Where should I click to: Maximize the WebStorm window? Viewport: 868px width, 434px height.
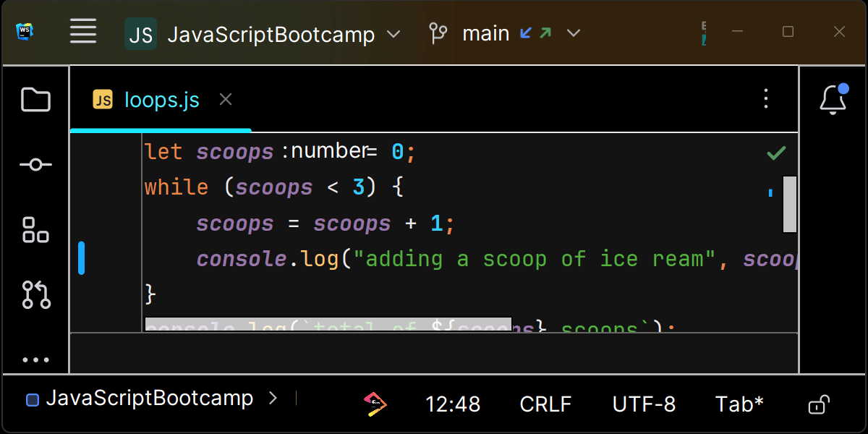pyautogui.click(x=788, y=32)
